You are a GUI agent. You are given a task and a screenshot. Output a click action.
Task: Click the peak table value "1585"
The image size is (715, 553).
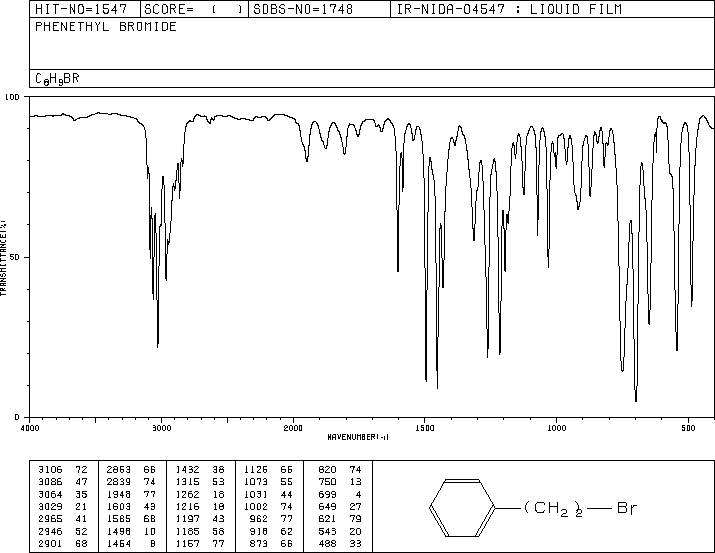click(x=119, y=519)
